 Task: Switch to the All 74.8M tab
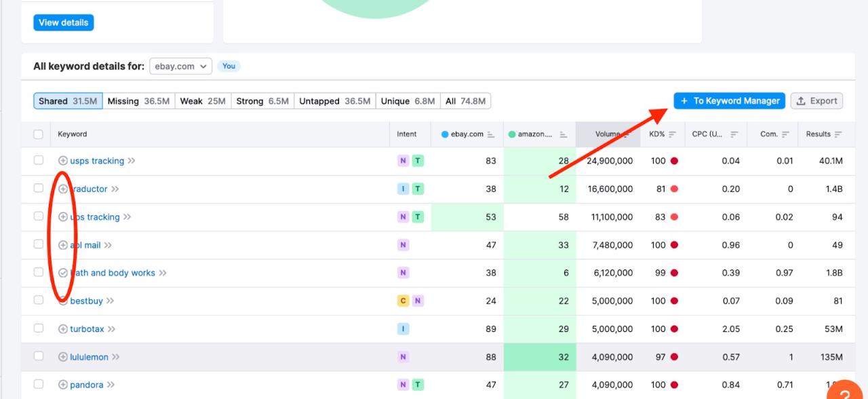click(465, 101)
